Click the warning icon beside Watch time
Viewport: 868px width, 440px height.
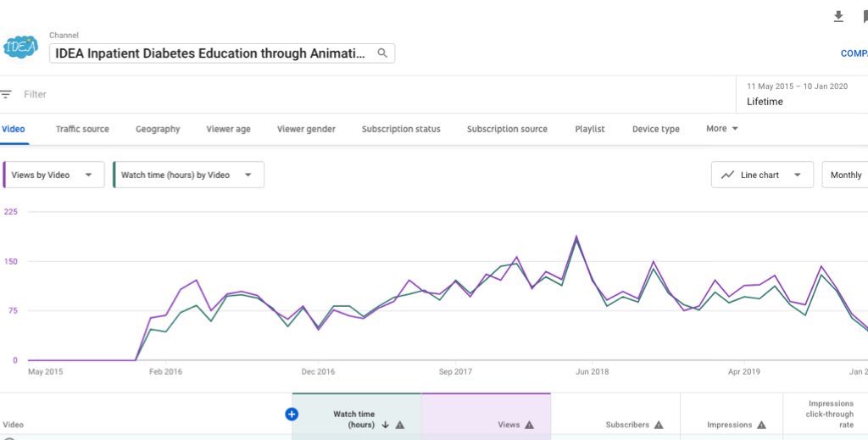pyautogui.click(x=400, y=425)
